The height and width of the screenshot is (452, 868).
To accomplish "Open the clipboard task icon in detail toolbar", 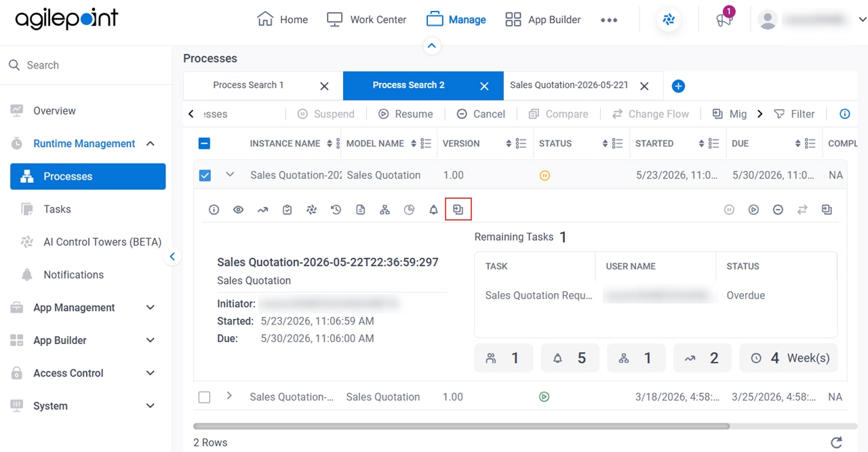I will click(287, 210).
